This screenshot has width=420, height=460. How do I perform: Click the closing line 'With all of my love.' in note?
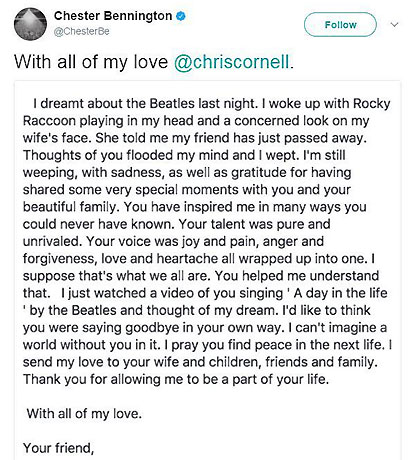pos(84,414)
